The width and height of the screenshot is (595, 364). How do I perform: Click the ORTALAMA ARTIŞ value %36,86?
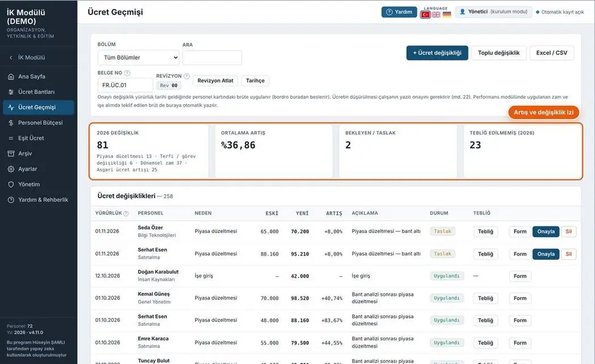point(239,145)
